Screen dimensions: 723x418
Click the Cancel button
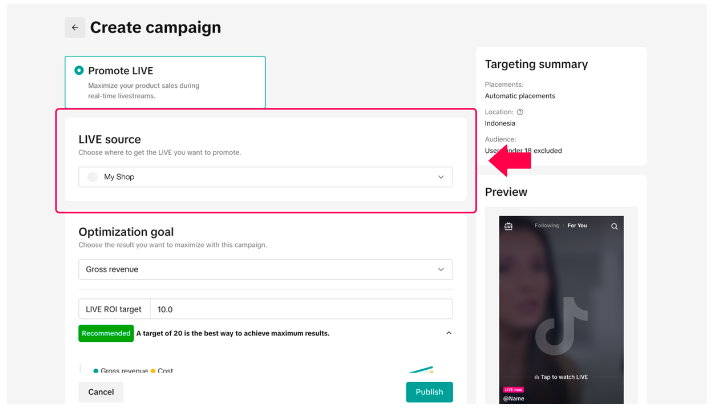[101, 392]
